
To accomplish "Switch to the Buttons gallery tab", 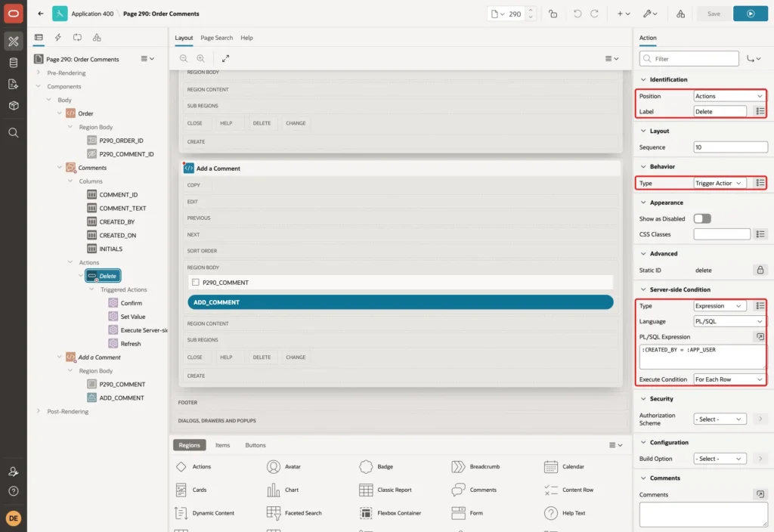I will [x=255, y=445].
